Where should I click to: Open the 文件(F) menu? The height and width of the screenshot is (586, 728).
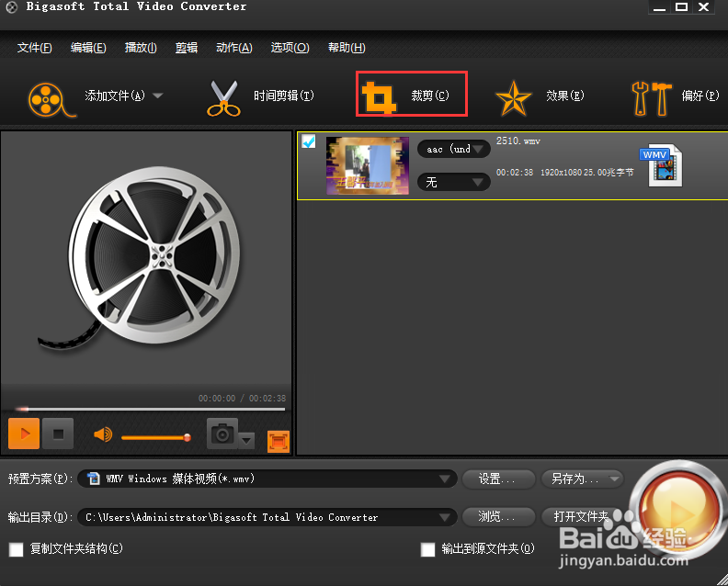point(34,48)
